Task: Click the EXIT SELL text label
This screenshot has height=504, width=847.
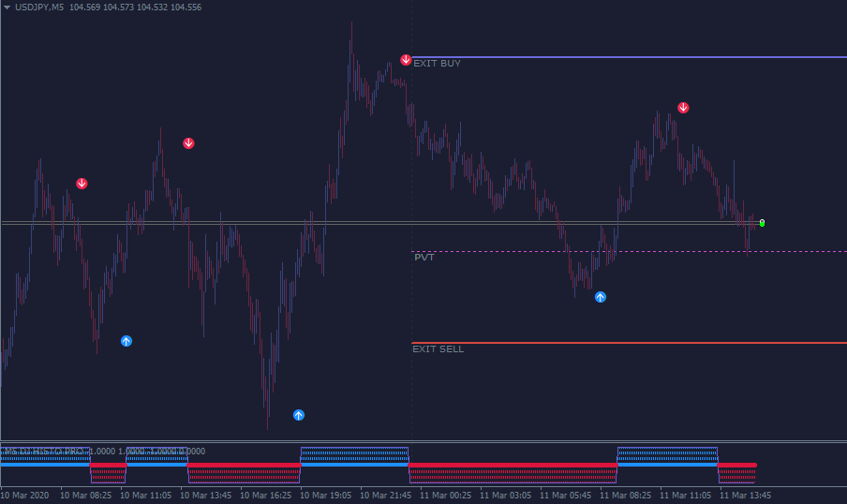Action: click(x=438, y=349)
